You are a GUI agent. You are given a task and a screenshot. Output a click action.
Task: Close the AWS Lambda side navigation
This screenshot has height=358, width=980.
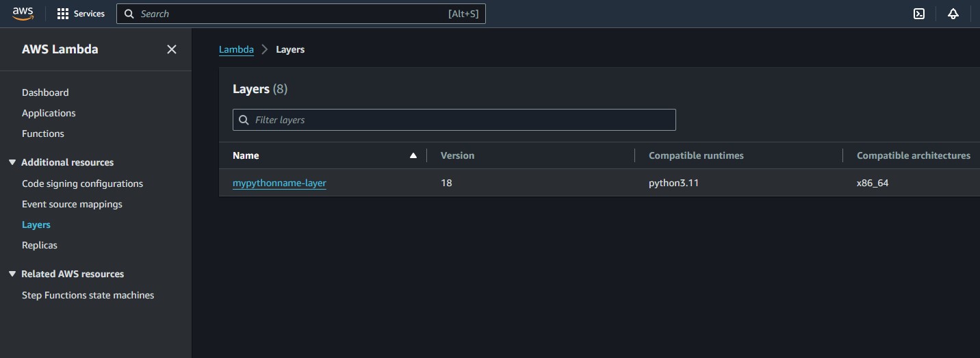coord(172,49)
